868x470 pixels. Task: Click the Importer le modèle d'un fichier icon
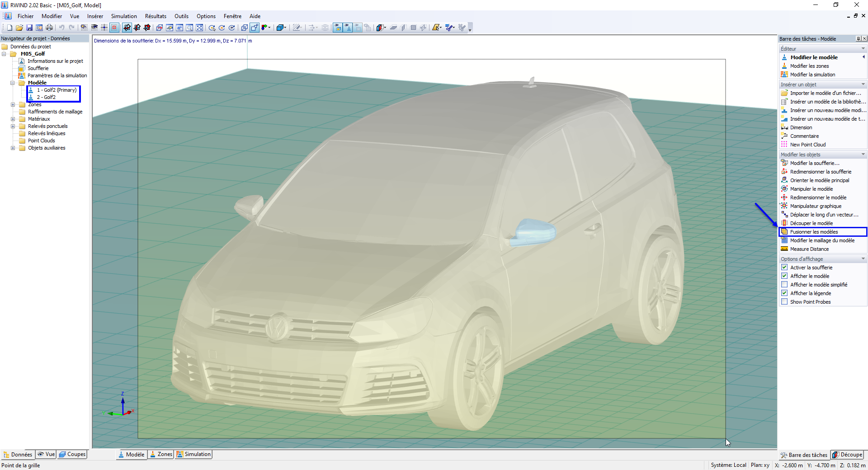click(x=784, y=93)
